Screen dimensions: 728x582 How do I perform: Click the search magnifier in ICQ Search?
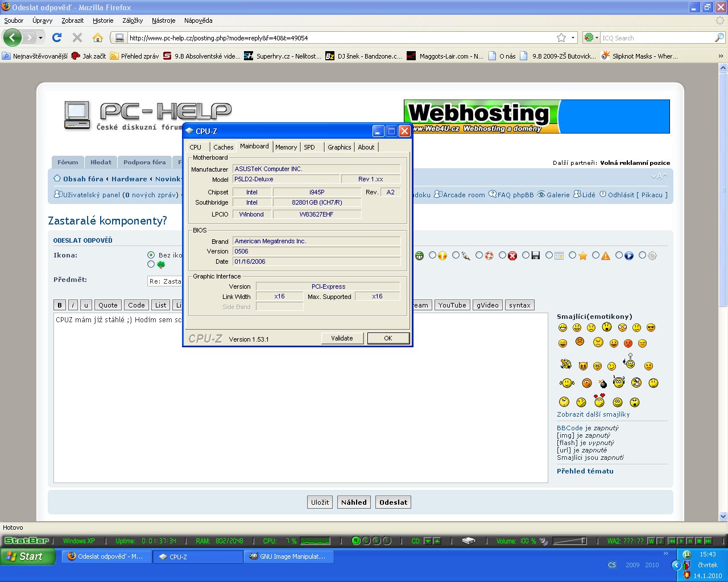719,38
